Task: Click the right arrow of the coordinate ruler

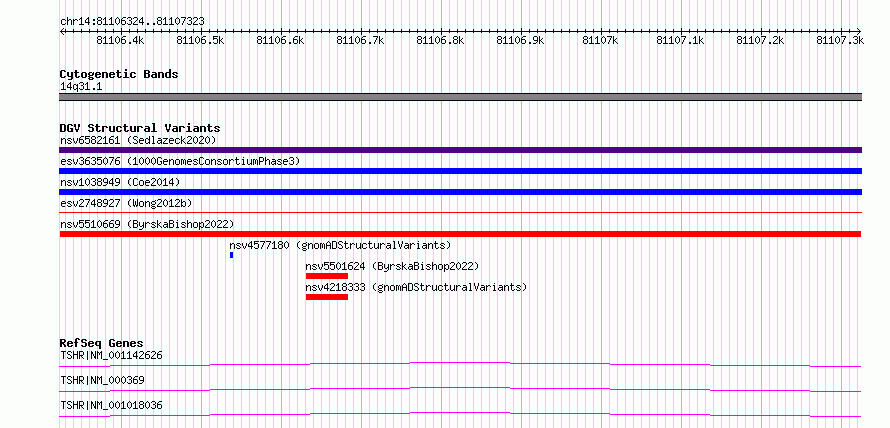Action: tap(859, 31)
